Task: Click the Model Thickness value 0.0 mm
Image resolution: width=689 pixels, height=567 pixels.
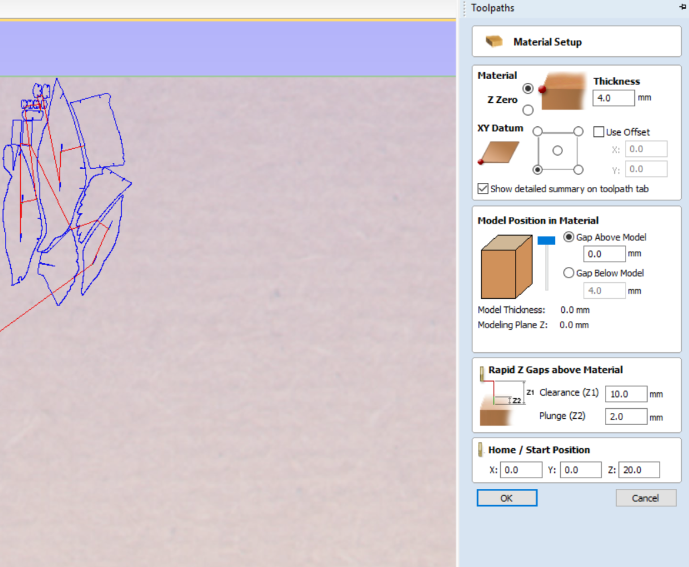Action: (575, 310)
